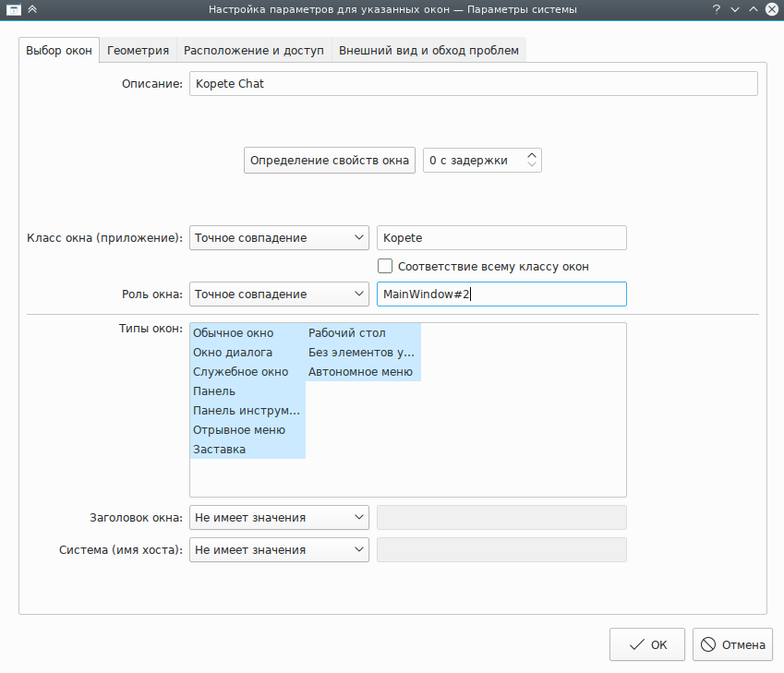Enable 'Соответствие всему классу окон' checkbox

[385, 266]
